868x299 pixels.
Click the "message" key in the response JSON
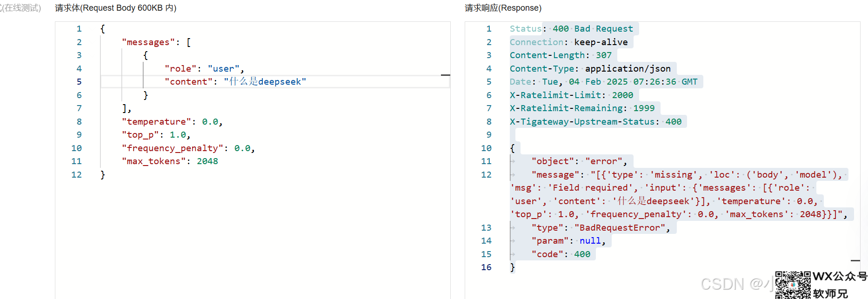point(555,175)
